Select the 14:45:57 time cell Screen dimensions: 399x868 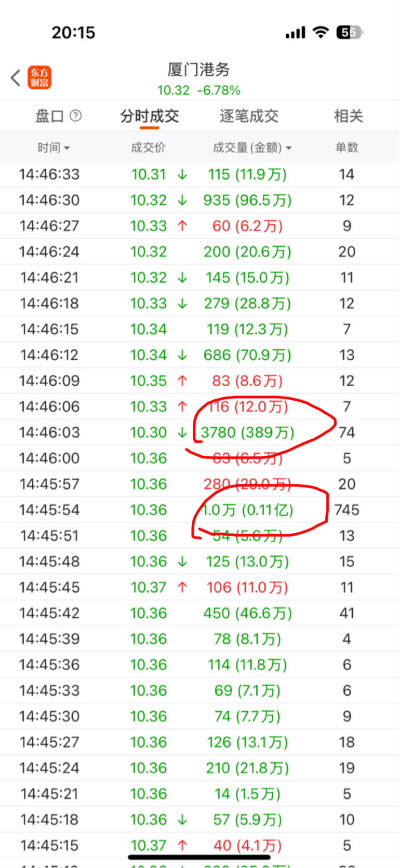click(49, 484)
